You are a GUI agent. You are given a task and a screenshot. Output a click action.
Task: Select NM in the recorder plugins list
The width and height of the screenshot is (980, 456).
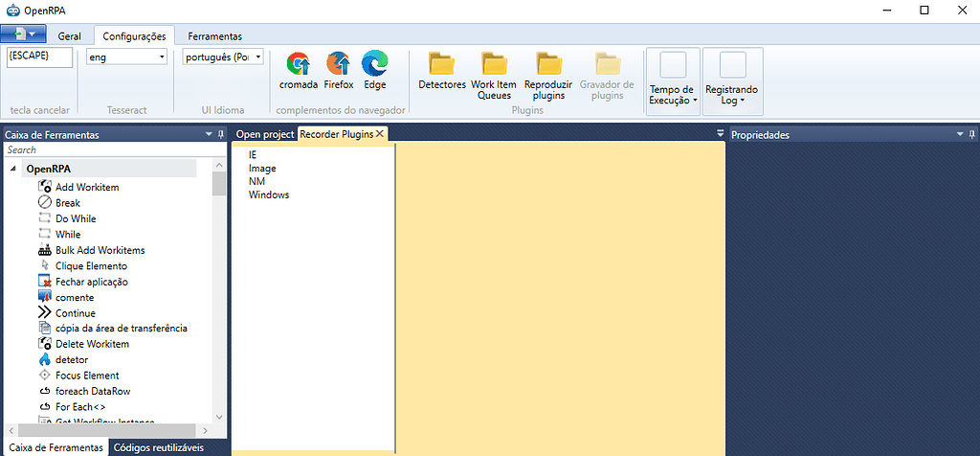pos(256,181)
